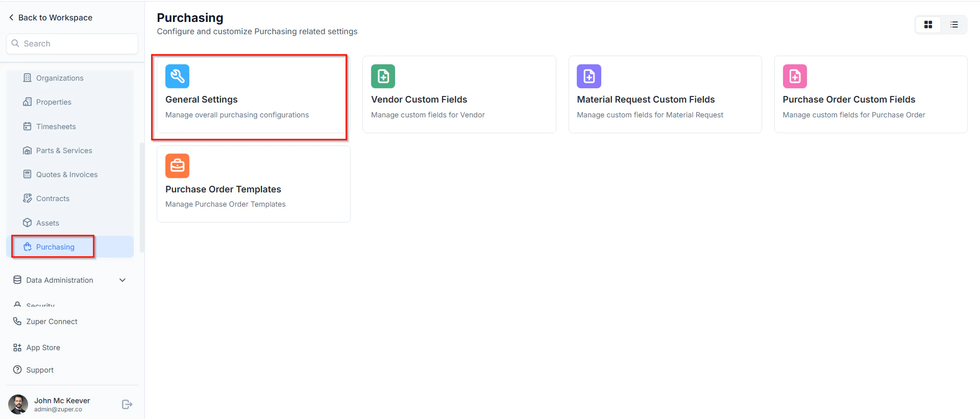Screen dimensions: 980x419
Task: Click the Organizations sidebar icon
Action: point(28,78)
